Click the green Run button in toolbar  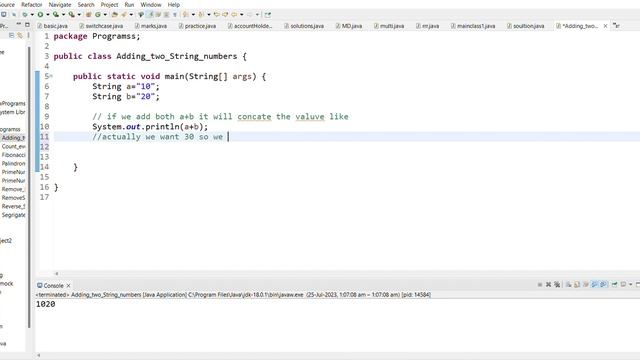click(x=40, y=15)
